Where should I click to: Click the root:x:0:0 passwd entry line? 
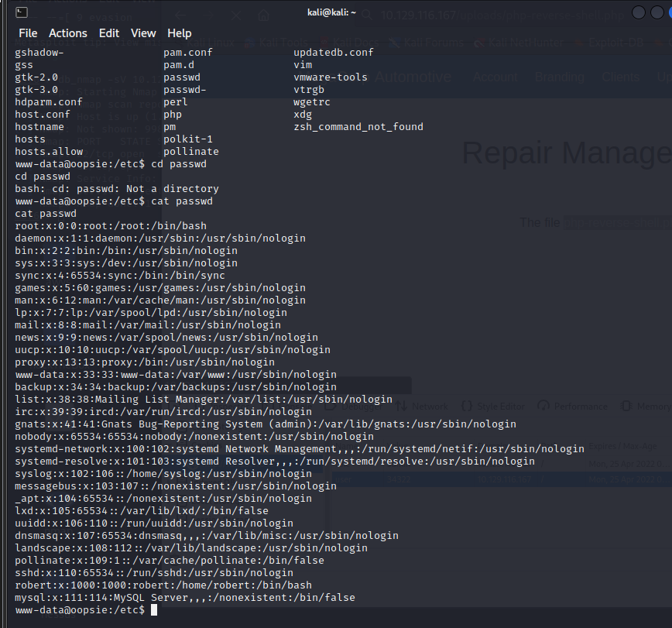click(111, 226)
